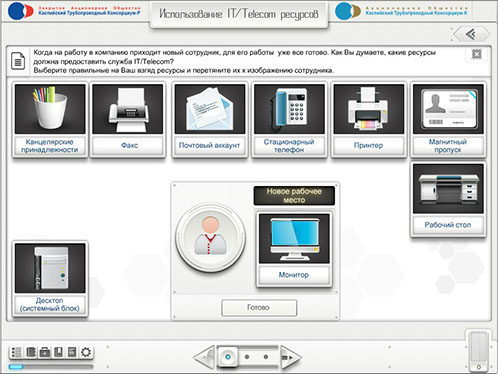Click the course progress bar
498x374 pixels.
click(x=51, y=367)
